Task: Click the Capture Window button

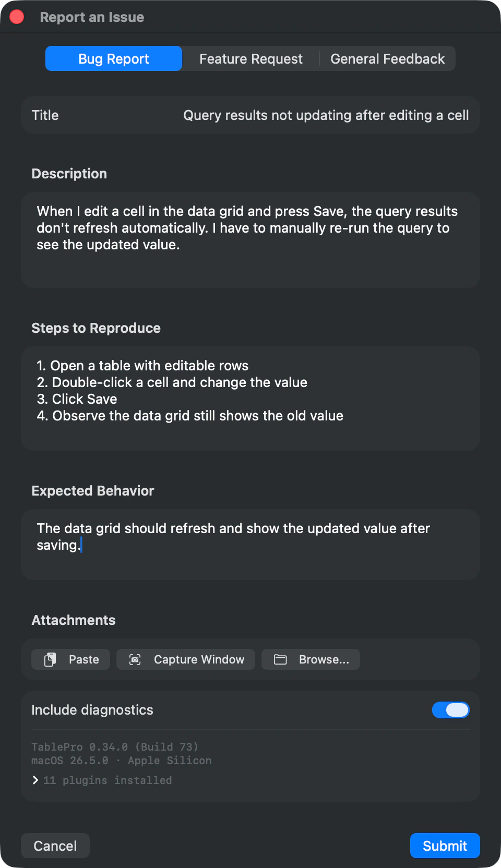Action: point(185,659)
